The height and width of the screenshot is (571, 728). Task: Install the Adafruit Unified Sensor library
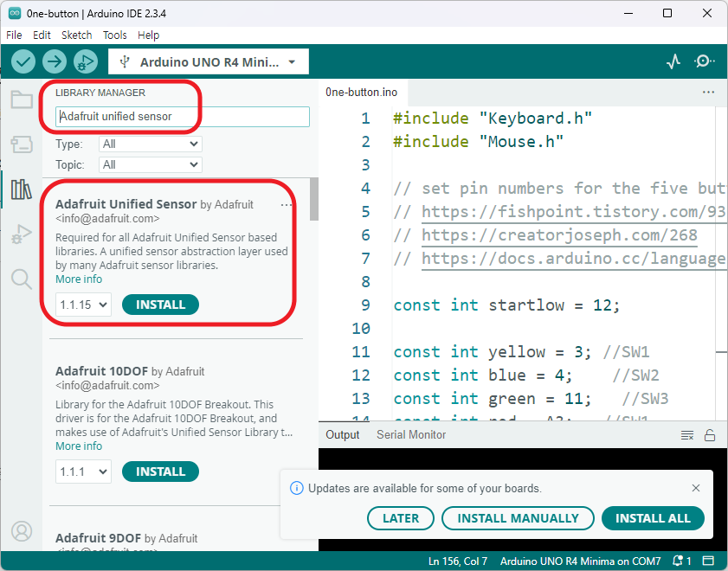pos(161,305)
